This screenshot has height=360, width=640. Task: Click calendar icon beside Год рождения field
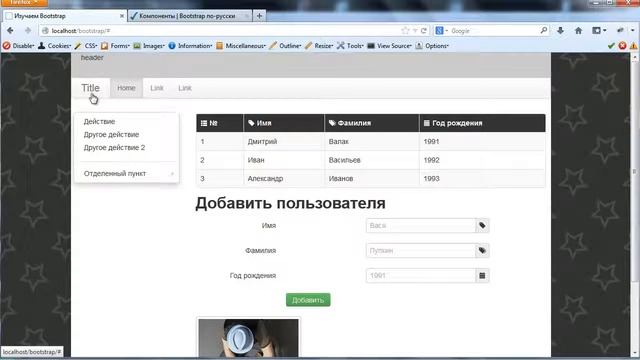(482, 276)
